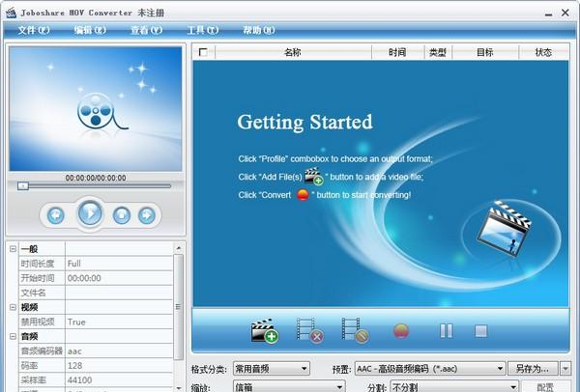
Task: Click the Add File(s) clapperboard icon
Action: point(265,330)
